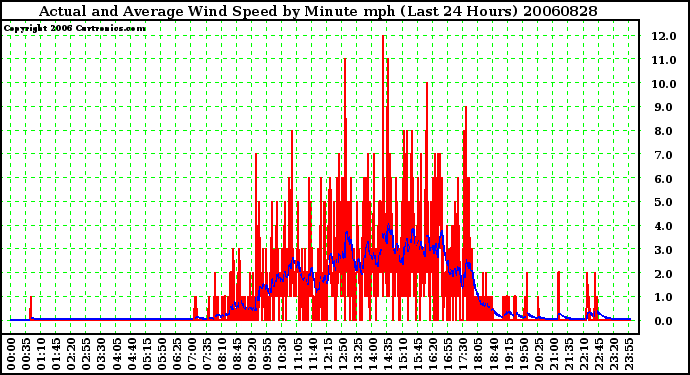Click the 7.0 y-axis label
Screen dimensions: 690x375
click(x=664, y=155)
